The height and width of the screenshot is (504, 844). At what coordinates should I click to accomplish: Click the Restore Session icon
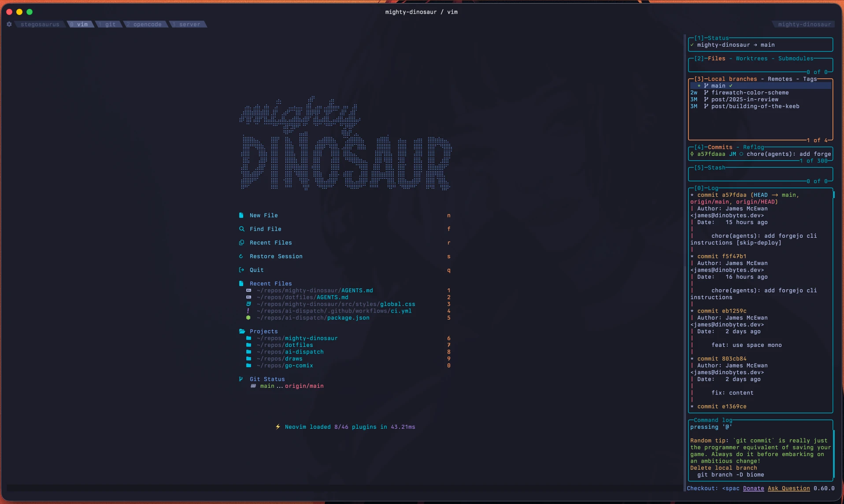(242, 256)
